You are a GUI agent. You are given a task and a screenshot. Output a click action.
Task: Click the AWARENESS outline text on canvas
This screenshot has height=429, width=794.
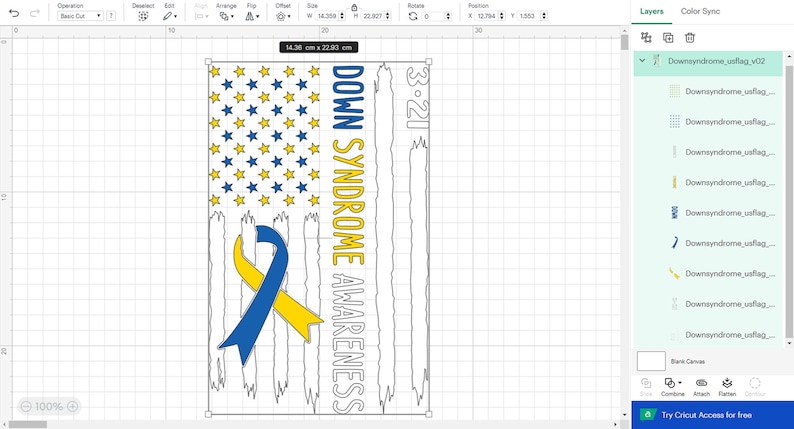pyautogui.click(x=348, y=342)
